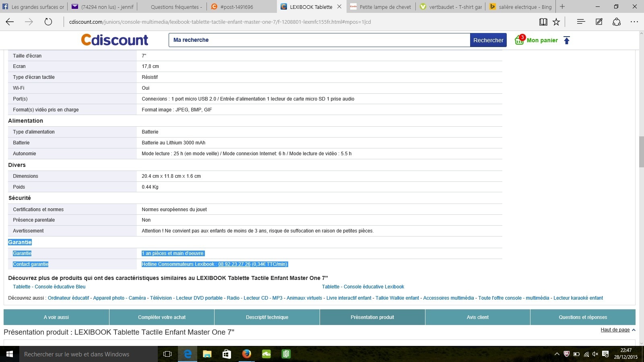Open the Task View button
The width and height of the screenshot is (644, 362).
point(167,354)
